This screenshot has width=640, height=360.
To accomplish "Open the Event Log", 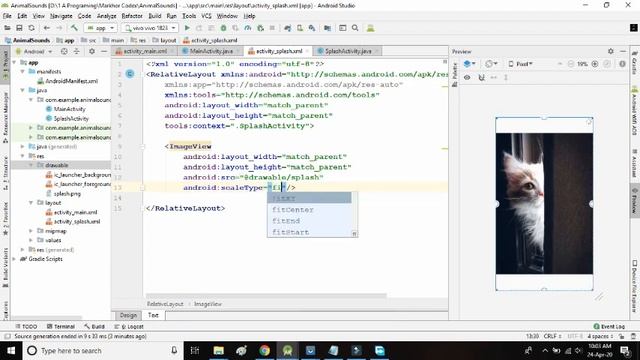I will [x=609, y=327].
